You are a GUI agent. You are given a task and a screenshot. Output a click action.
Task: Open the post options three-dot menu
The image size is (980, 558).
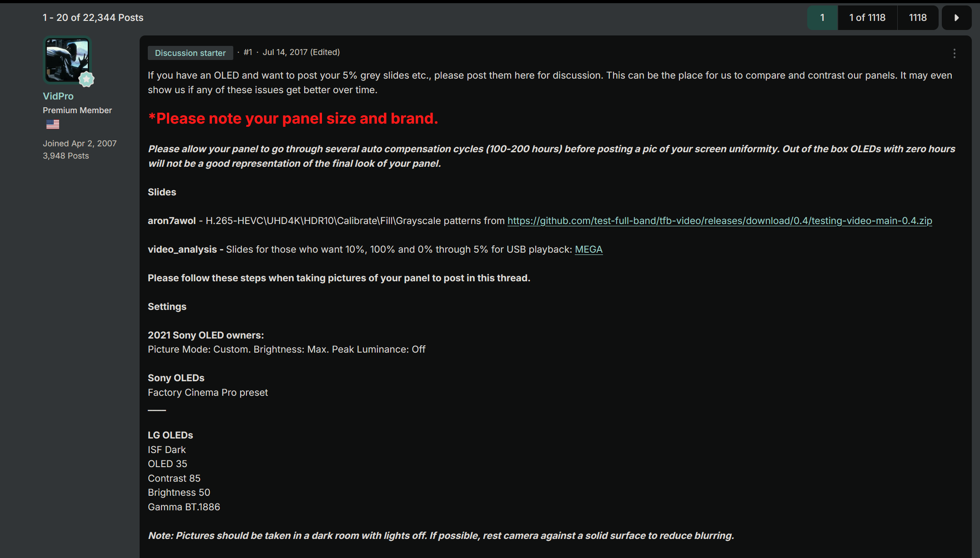pos(954,53)
